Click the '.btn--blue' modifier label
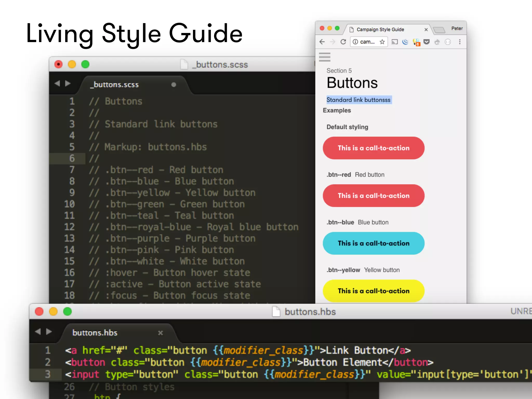 coord(340,222)
